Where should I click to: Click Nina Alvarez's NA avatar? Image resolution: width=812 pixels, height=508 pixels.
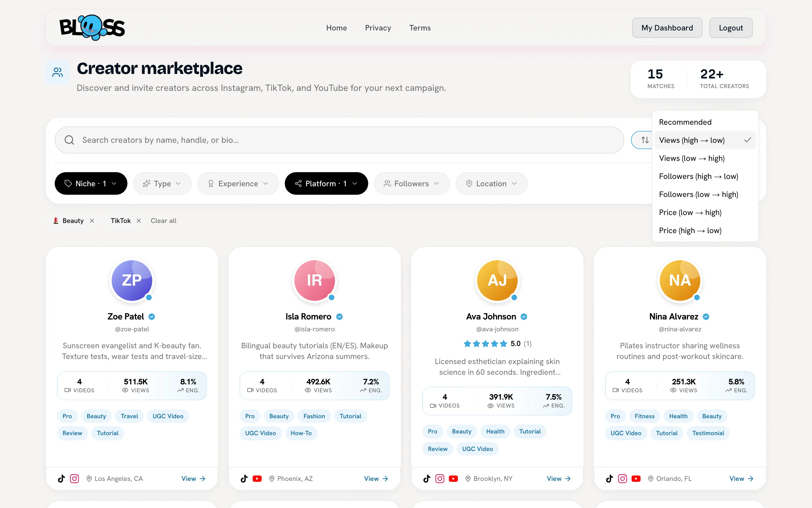[x=680, y=280]
